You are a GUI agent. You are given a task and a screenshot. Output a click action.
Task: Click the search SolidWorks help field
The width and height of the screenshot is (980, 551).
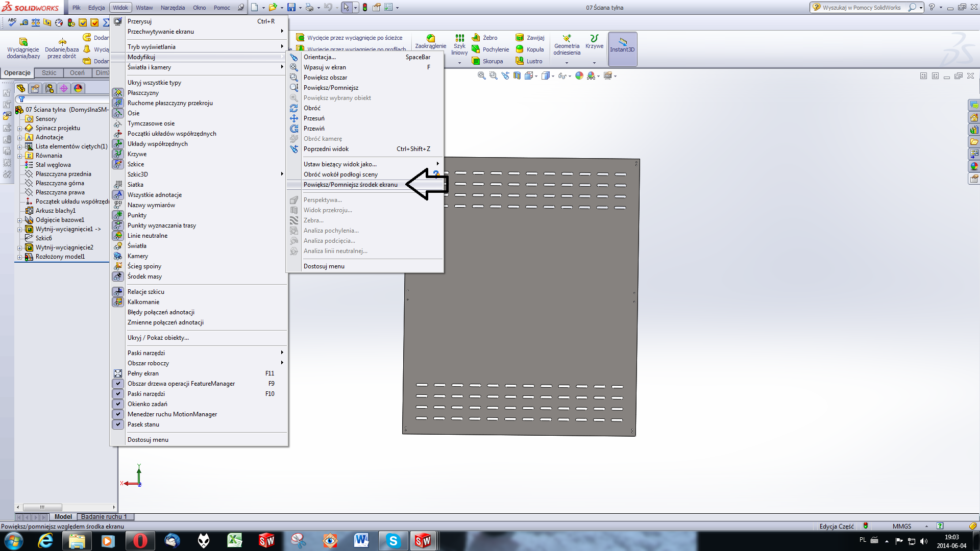coord(861,8)
